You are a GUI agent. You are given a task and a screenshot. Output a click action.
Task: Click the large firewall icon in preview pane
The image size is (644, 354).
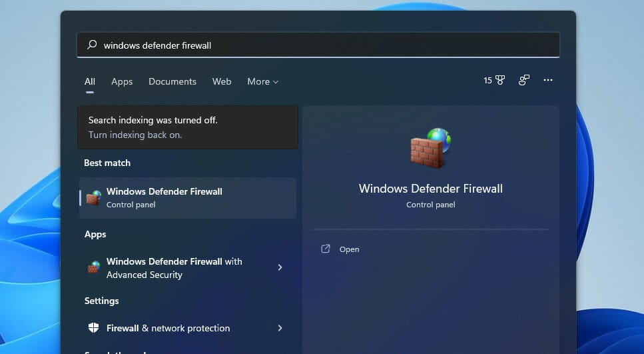point(431,147)
